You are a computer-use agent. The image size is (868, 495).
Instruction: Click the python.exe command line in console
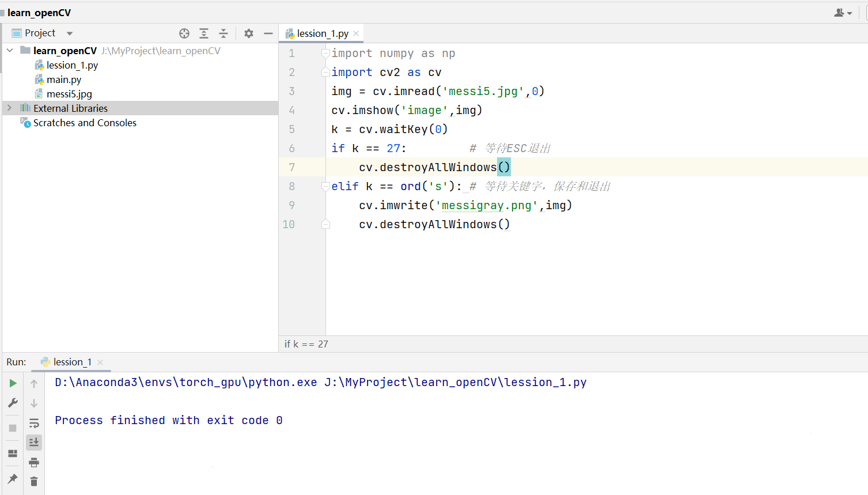click(321, 383)
